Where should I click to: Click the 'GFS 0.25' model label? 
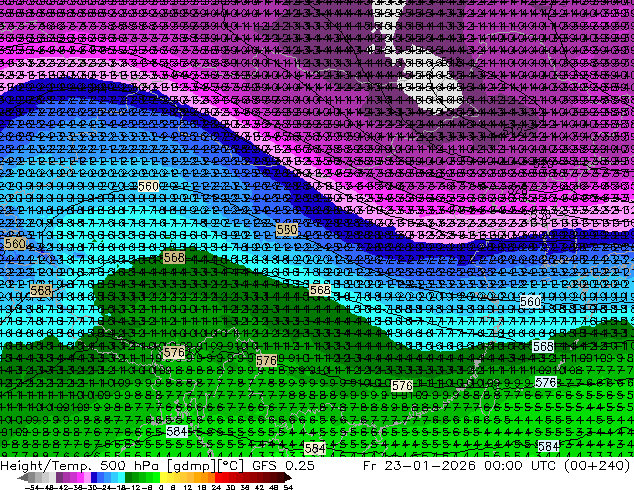(x=283, y=465)
